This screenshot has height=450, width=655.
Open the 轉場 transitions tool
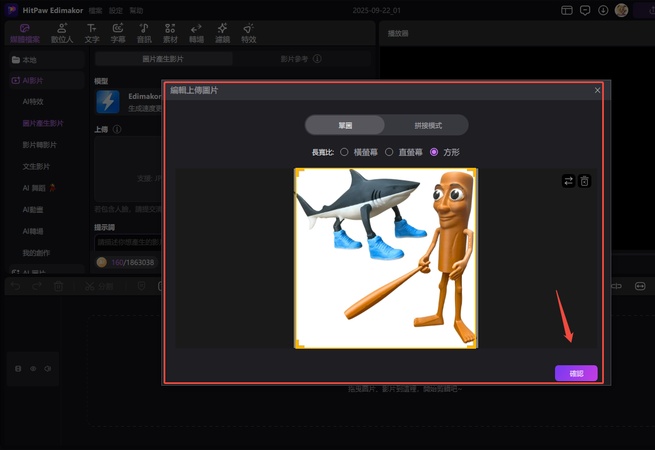(196, 33)
